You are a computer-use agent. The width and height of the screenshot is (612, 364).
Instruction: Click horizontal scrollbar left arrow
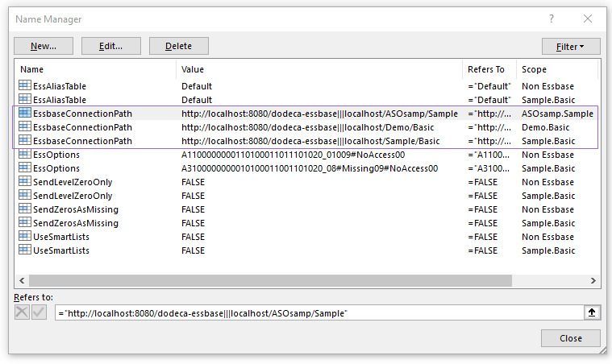[22, 280]
